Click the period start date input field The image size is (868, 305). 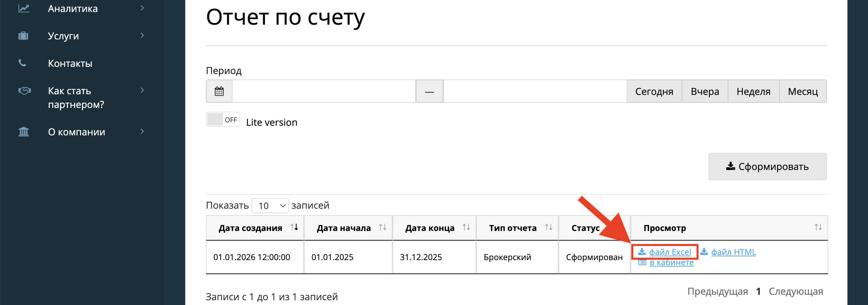324,91
